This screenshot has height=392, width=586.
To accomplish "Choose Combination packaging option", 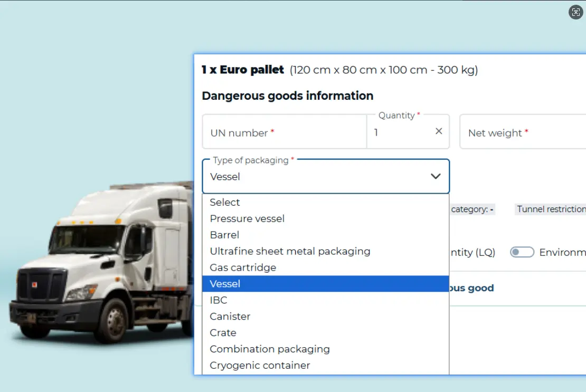I will 326,349.
